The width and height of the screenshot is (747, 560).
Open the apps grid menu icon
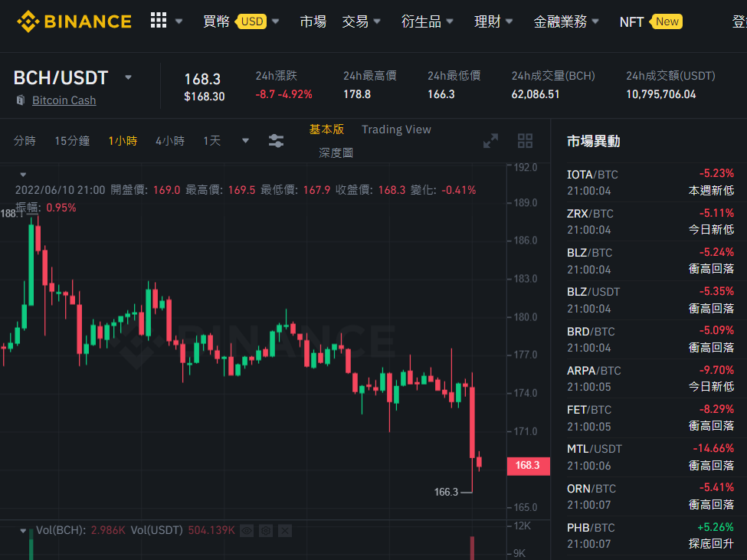(x=159, y=21)
